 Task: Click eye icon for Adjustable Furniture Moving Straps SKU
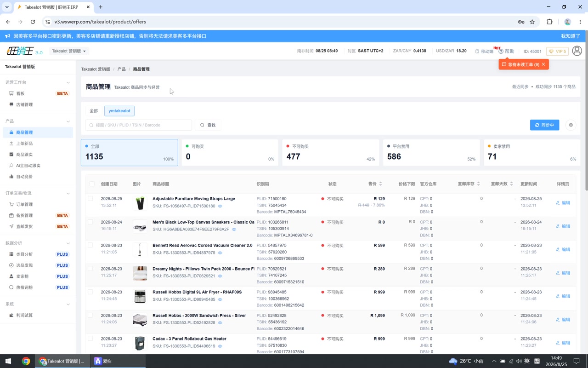click(x=220, y=206)
